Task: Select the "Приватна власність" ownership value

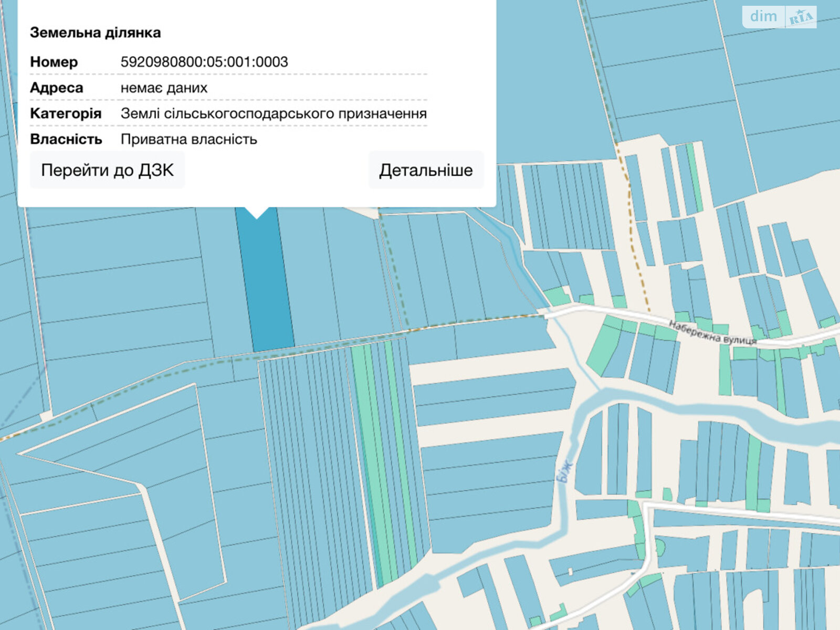Action: coord(188,139)
